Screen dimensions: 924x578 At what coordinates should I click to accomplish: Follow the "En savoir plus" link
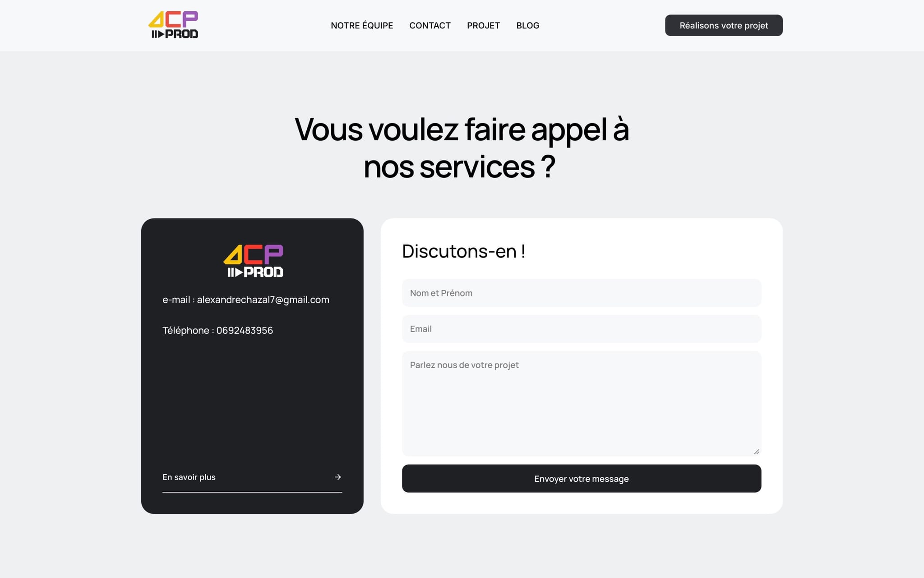[x=252, y=477]
